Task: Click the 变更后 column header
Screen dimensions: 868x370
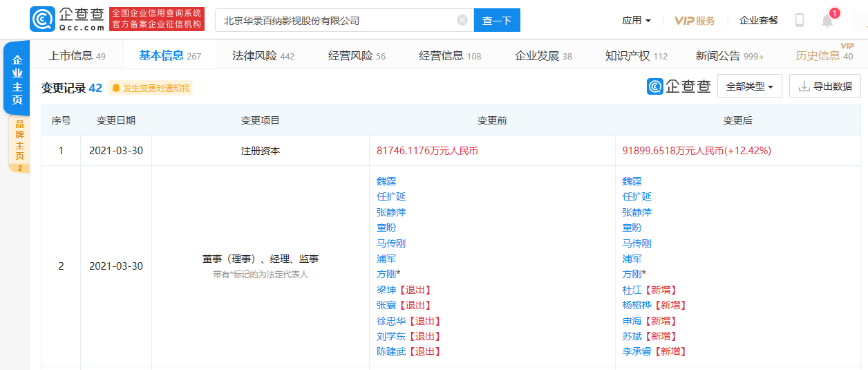Action: click(738, 120)
